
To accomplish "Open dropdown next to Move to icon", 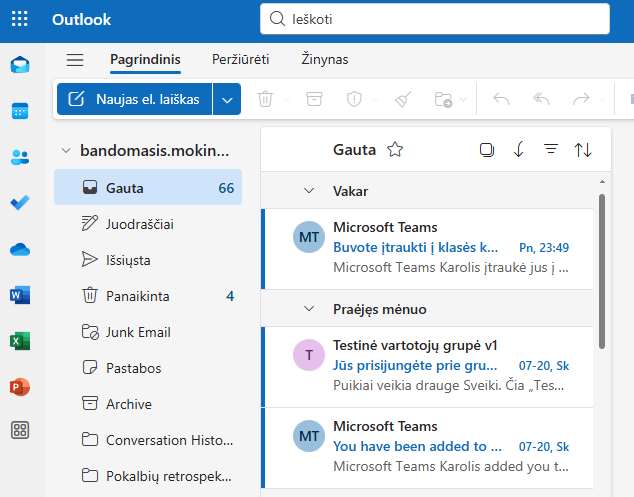I will tap(464, 99).
